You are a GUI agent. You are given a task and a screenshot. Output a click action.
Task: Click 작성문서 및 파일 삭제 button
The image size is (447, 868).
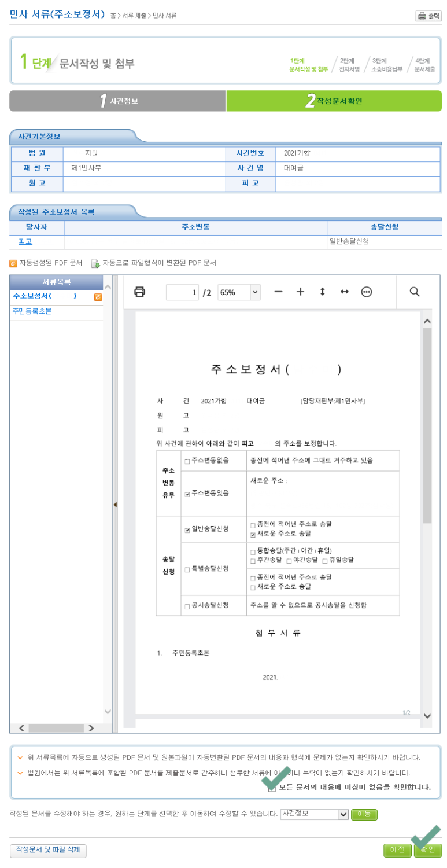pos(48,850)
